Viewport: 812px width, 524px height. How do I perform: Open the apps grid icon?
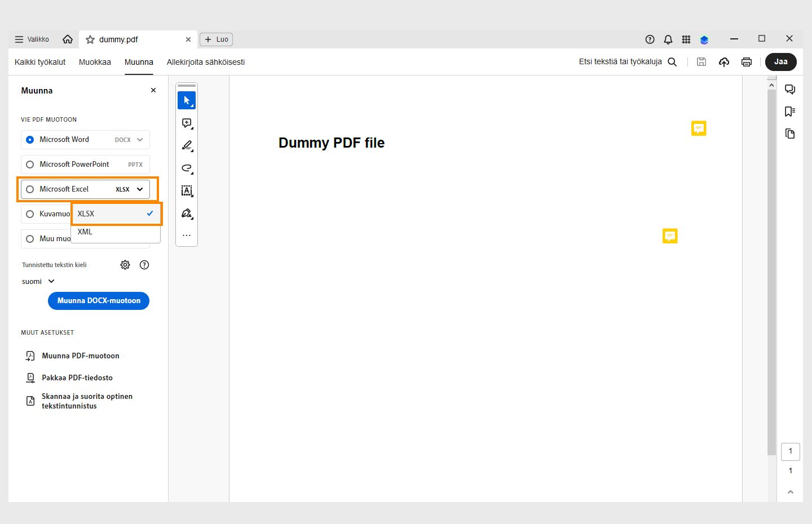686,39
